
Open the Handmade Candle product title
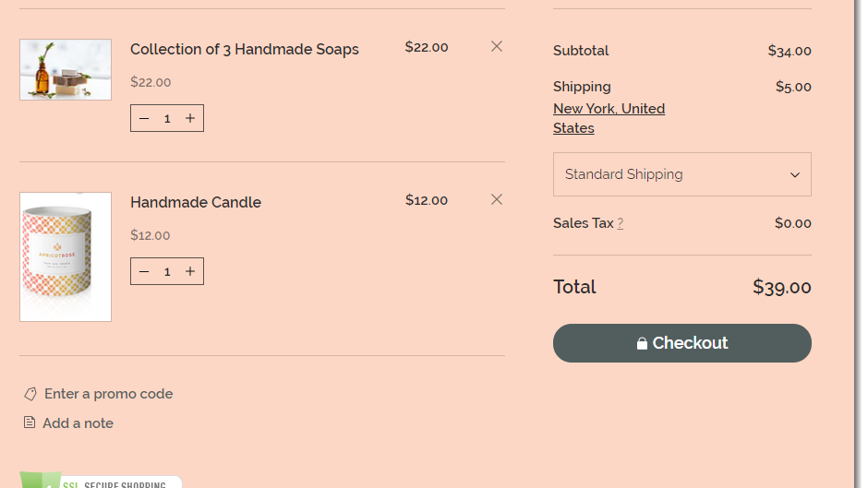pyautogui.click(x=196, y=202)
